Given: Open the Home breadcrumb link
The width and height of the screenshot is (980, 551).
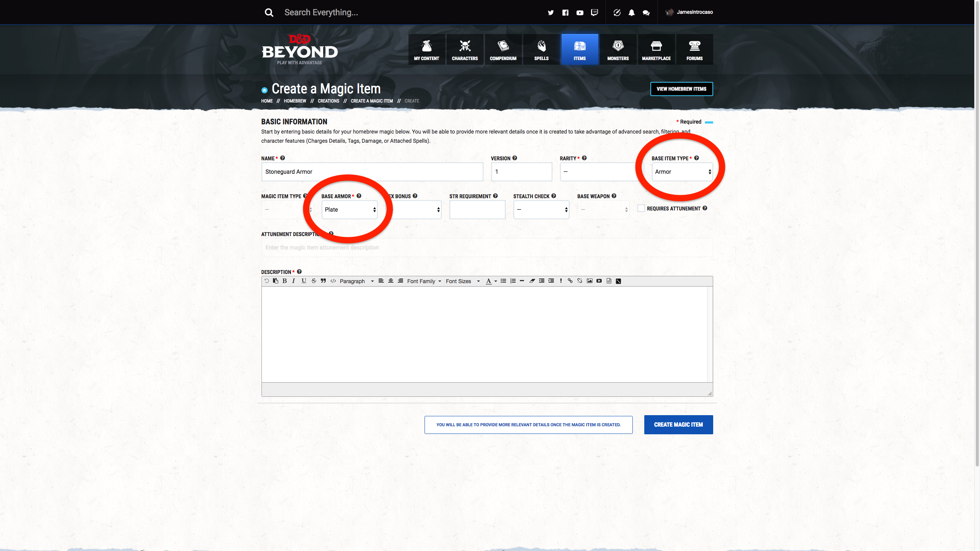Looking at the screenshot, I should click(x=267, y=101).
